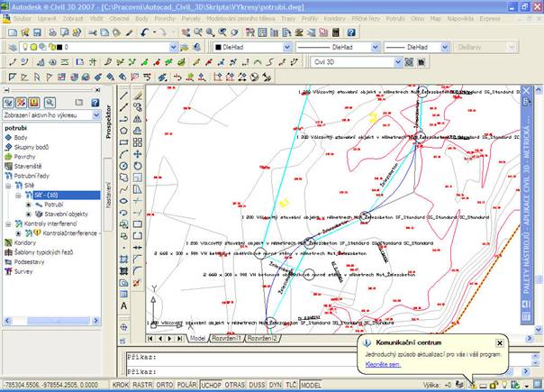Click the New drawing icon
544x392 pixels.
click(13, 32)
